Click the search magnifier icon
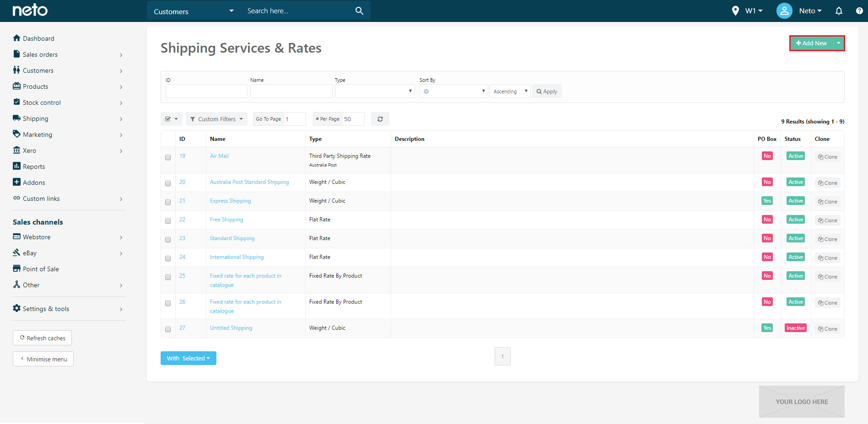This screenshot has height=424, width=868. tap(359, 11)
